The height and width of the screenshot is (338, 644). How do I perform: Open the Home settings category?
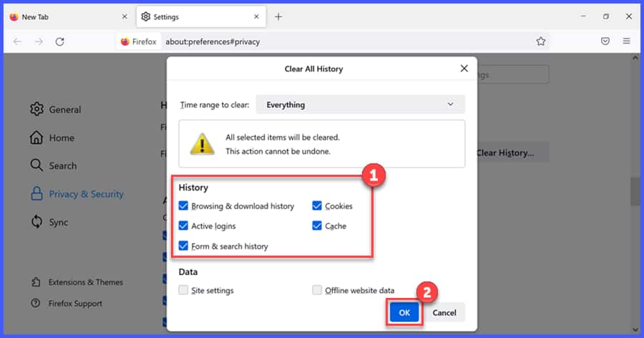pos(61,138)
